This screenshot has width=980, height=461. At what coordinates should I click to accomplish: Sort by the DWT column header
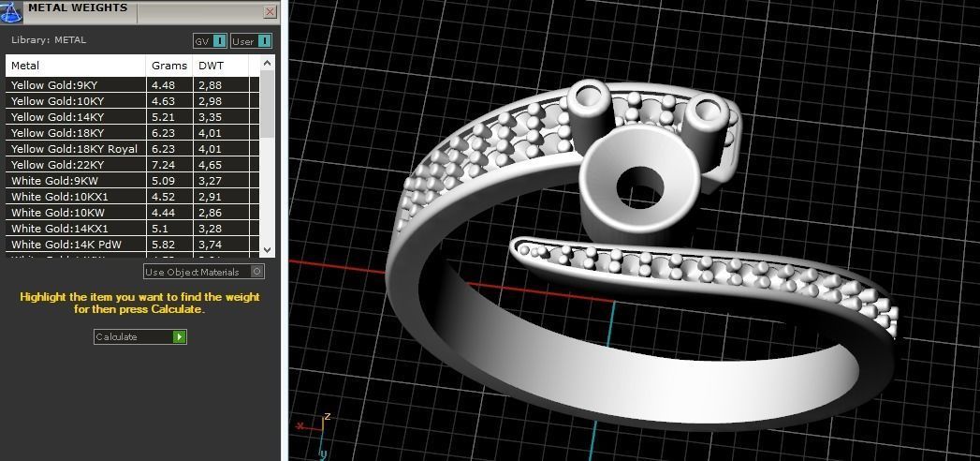click(x=221, y=66)
